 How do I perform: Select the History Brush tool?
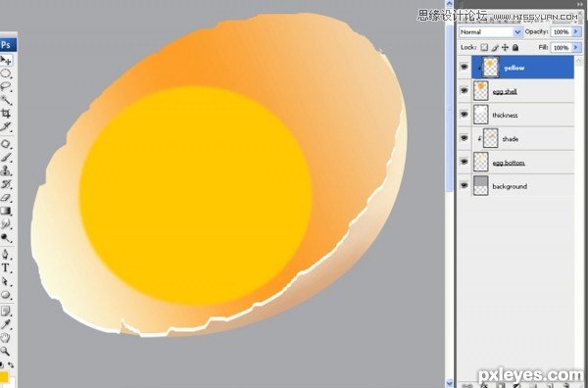click(x=6, y=184)
